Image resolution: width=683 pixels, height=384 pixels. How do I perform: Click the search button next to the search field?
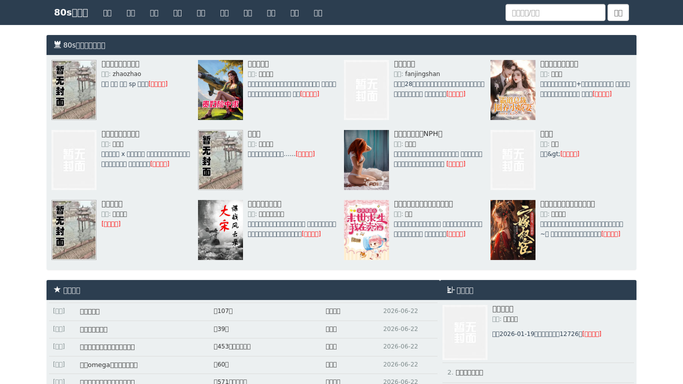[618, 13]
